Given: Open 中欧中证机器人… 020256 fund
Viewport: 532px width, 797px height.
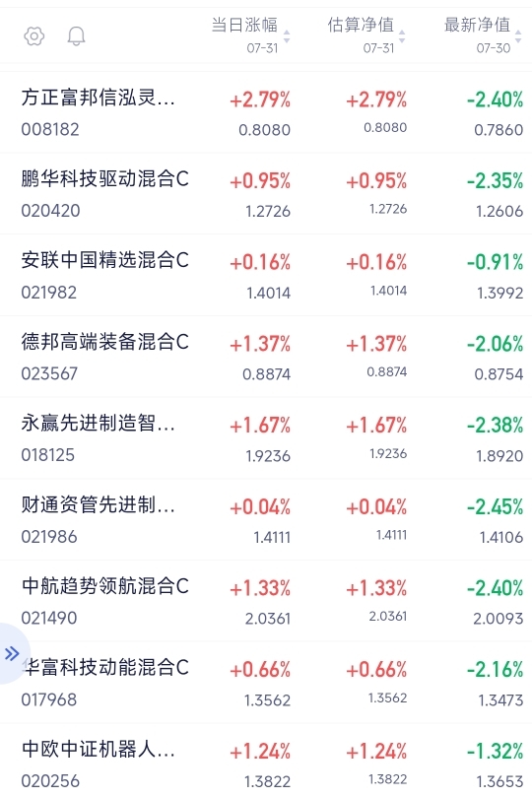Looking at the screenshot, I should click(x=266, y=761).
